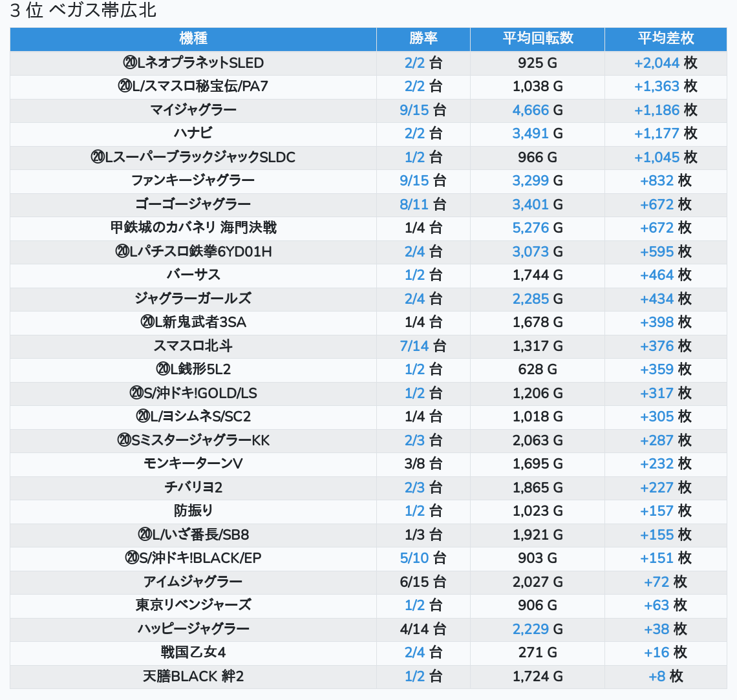The height and width of the screenshot is (700, 737).
Task: Click スマスロ北斗's 7/14 win rate
Action: (x=414, y=346)
